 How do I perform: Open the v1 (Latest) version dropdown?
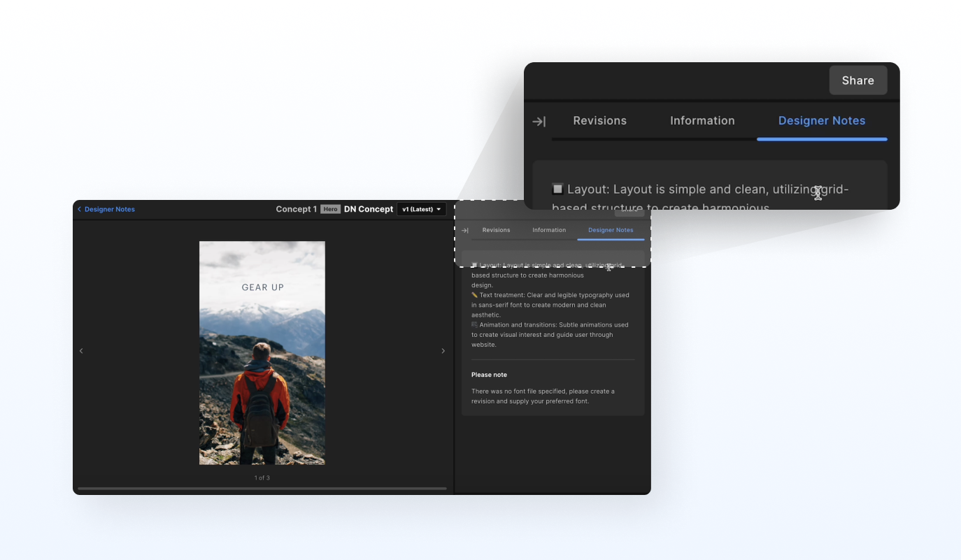421,209
